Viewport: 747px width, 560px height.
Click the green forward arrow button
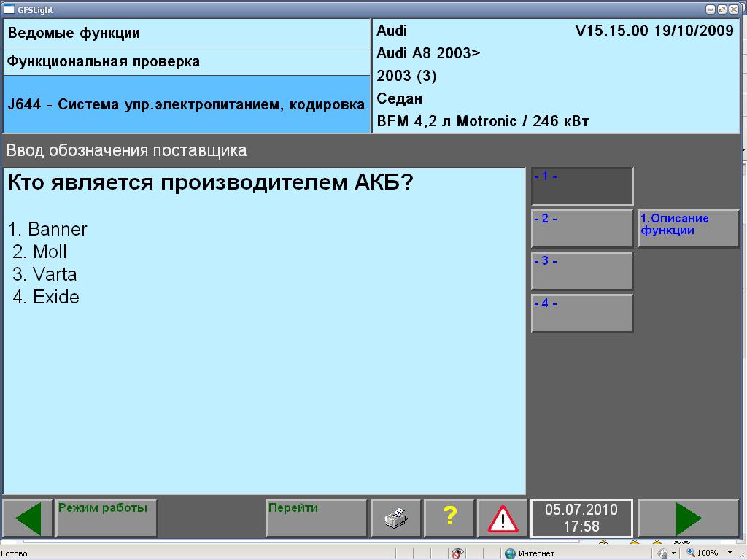(688, 518)
